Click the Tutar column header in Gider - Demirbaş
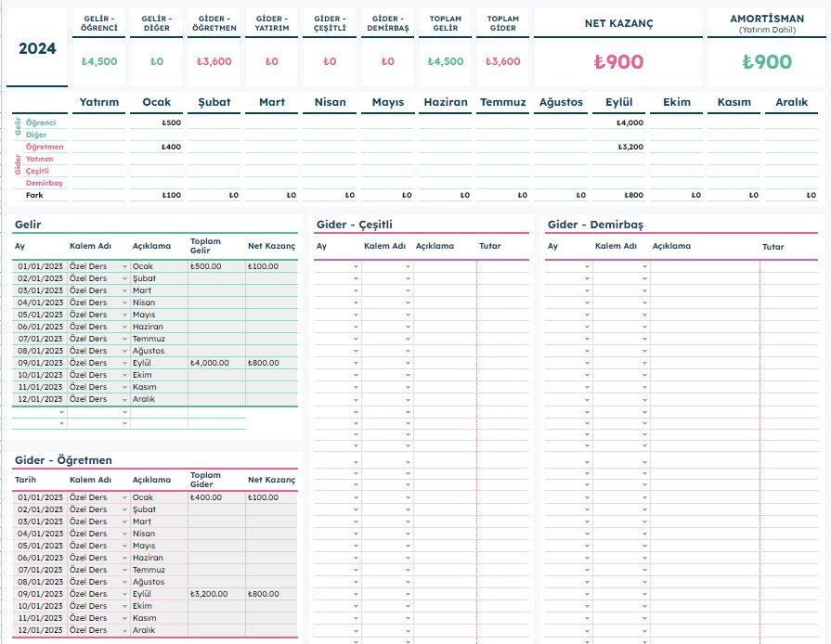The width and height of the screenshot is (831, 644). pyautogui.click(x=773, y=247)
